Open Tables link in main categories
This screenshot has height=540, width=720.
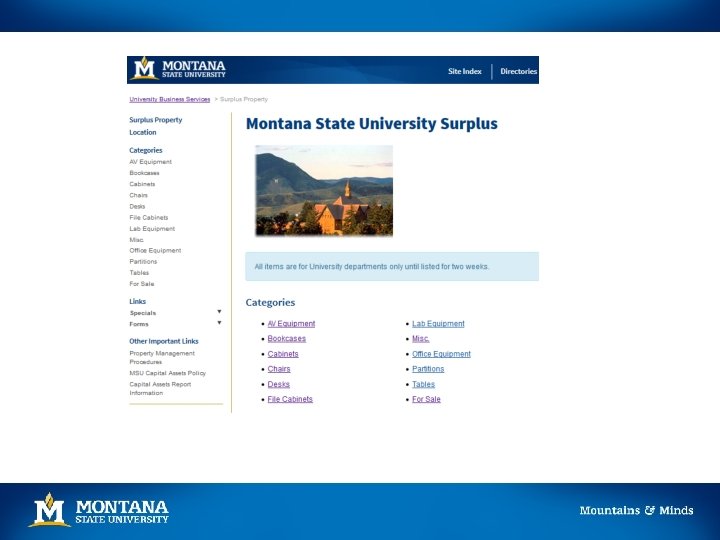coord(423,384)
